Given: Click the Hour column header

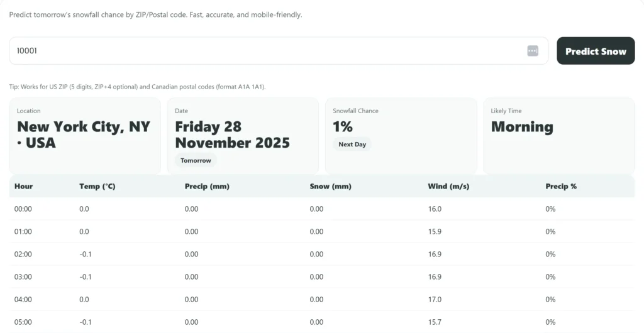Looking at the screenshot, I should pyautogui.click(x=24, y=187).
